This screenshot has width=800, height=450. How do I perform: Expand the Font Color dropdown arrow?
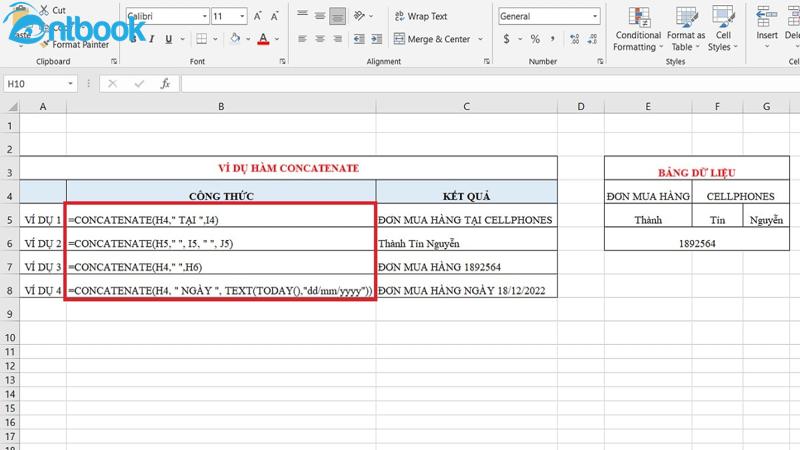tap(277, 39)
